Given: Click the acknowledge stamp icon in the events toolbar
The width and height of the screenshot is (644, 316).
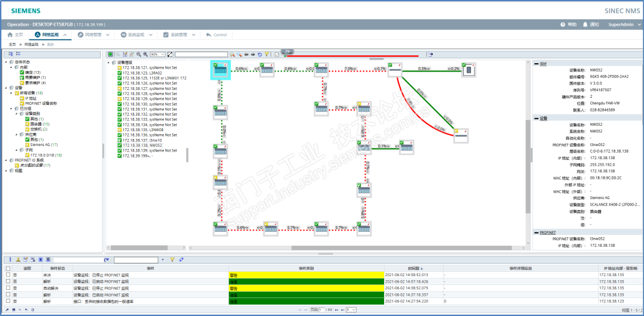Looking at the screenshot, I should (x=18, y=260).
